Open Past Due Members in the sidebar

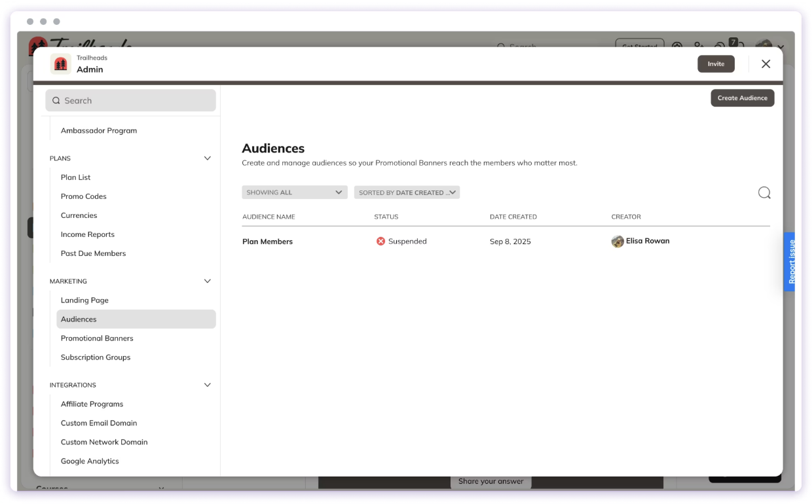pos(94,253)
